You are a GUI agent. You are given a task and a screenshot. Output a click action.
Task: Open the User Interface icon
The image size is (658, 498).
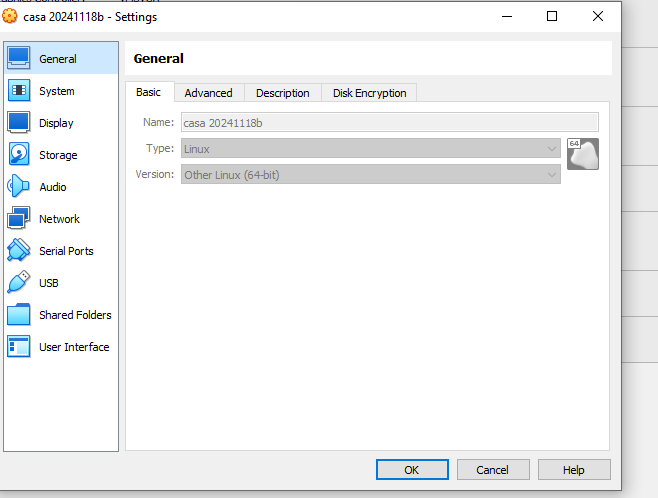19,347
